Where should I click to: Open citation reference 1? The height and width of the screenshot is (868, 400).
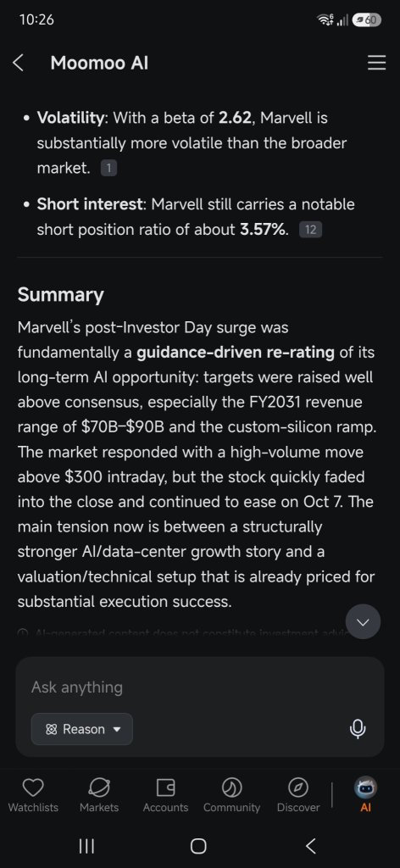coord(109,169)
